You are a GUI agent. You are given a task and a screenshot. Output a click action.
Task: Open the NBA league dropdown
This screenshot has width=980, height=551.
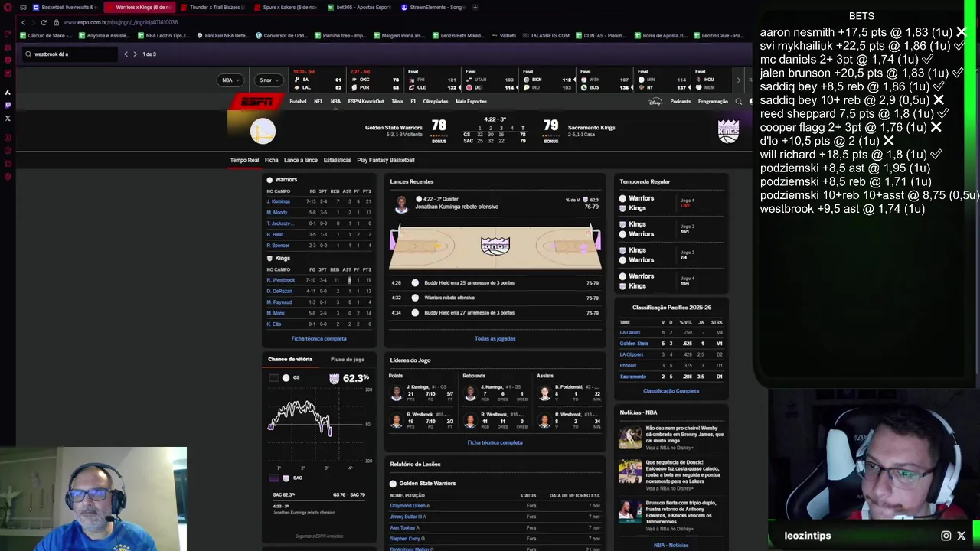coord(230,80)
